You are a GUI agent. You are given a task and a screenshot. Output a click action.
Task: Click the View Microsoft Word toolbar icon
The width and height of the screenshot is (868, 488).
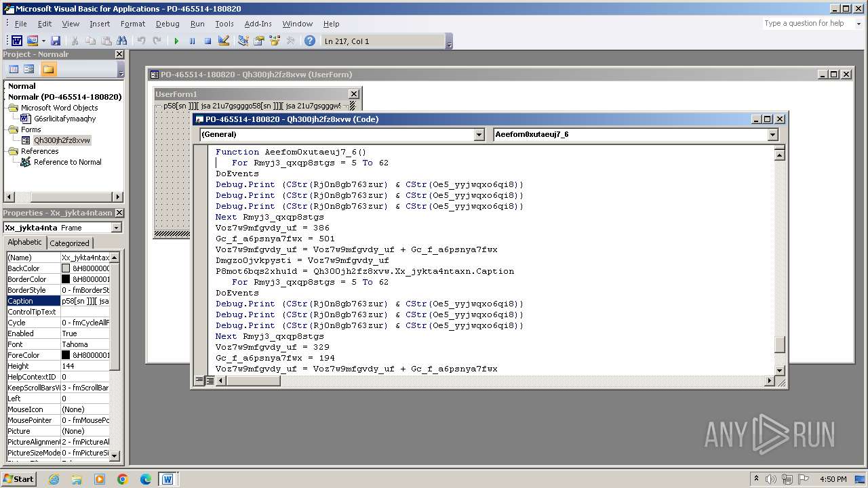17,41
